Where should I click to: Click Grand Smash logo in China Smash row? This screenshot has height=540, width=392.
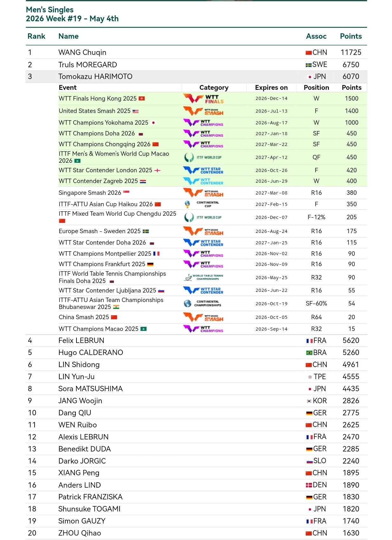click(203, 317)
